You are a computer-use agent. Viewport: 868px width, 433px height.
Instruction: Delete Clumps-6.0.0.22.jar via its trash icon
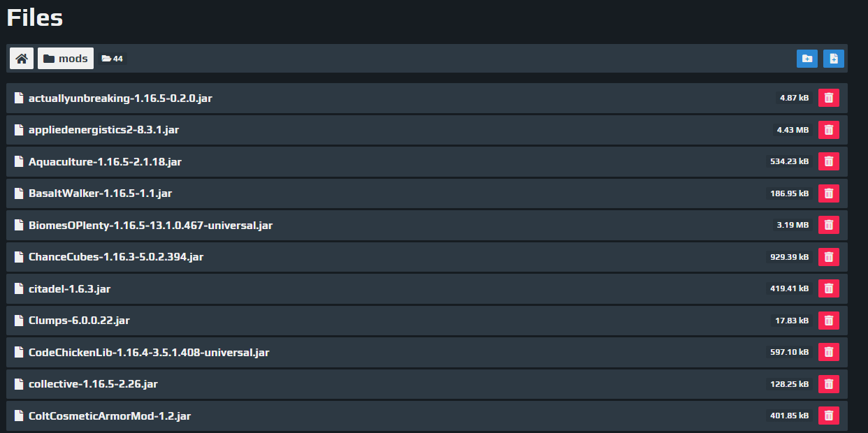coord(829,321)
